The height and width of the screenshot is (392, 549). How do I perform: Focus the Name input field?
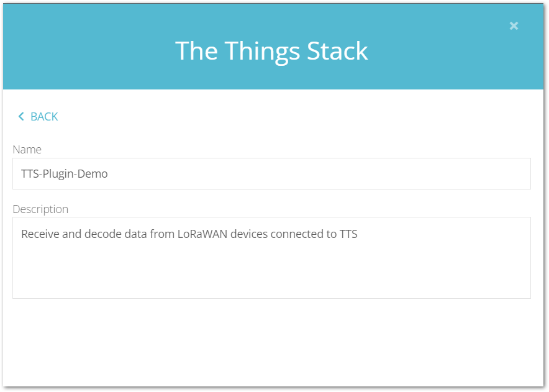271,174
